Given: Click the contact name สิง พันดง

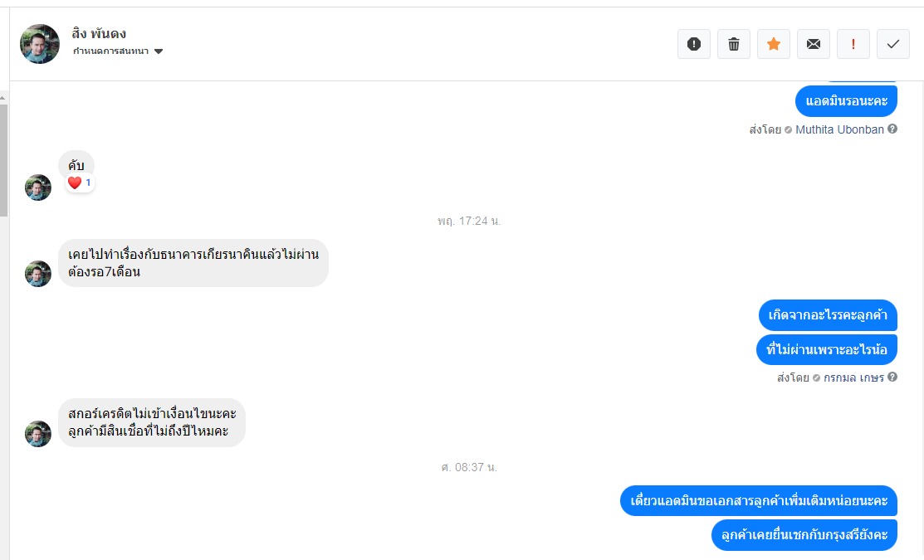Looking at the screenshot, I should click(x=99, y=33).
